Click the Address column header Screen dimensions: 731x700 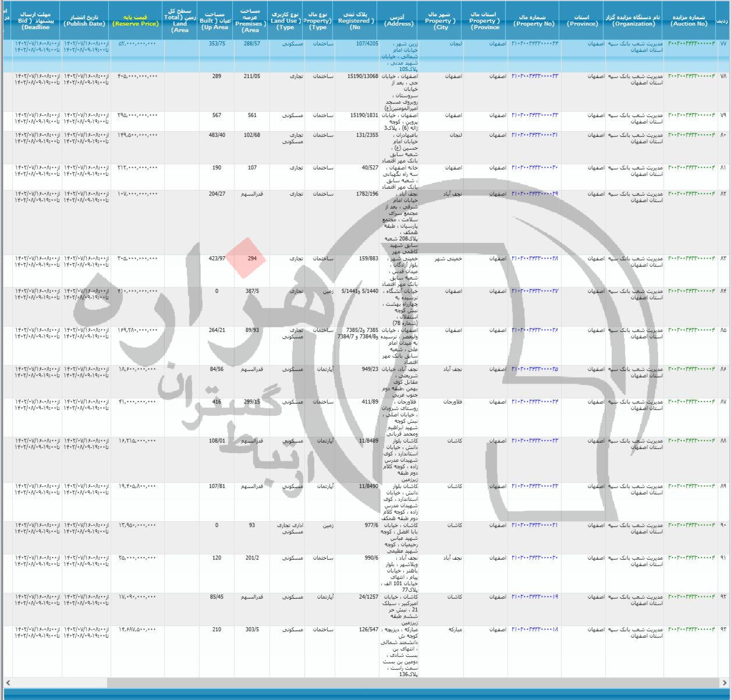tap(399, 21)
